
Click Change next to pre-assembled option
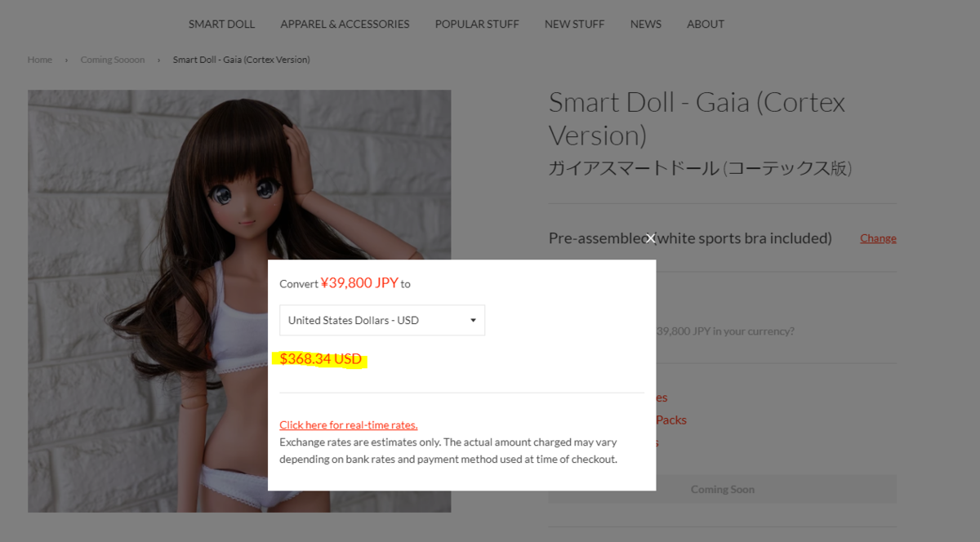[x=878, y=238]
